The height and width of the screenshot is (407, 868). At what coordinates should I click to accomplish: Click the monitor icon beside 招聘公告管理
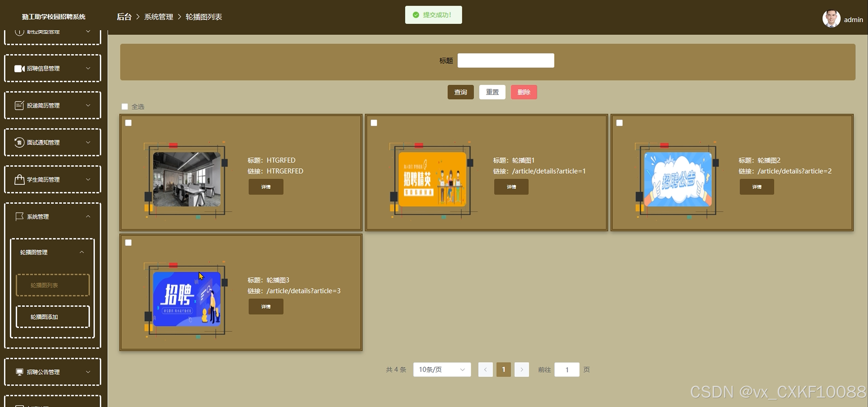(19, 372)
